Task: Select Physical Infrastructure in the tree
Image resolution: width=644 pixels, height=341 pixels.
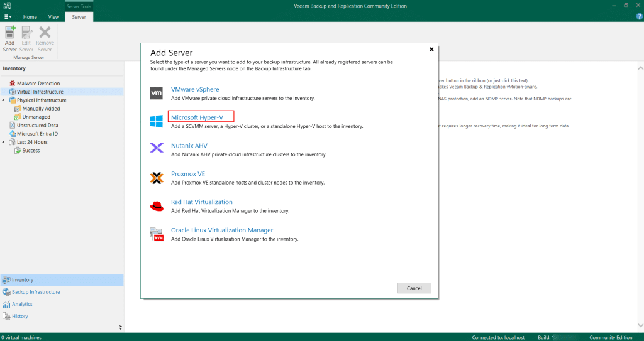Action: point(42,100)
